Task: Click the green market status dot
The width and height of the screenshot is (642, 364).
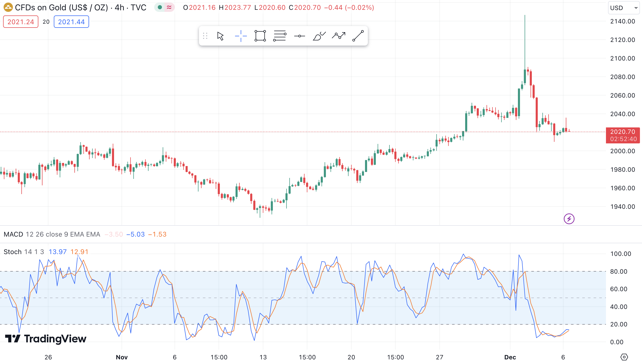Action: (x=160, y=7)
